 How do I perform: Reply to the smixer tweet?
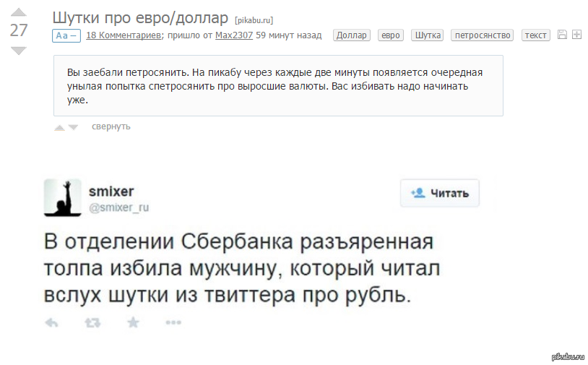[x=51, y=323]
